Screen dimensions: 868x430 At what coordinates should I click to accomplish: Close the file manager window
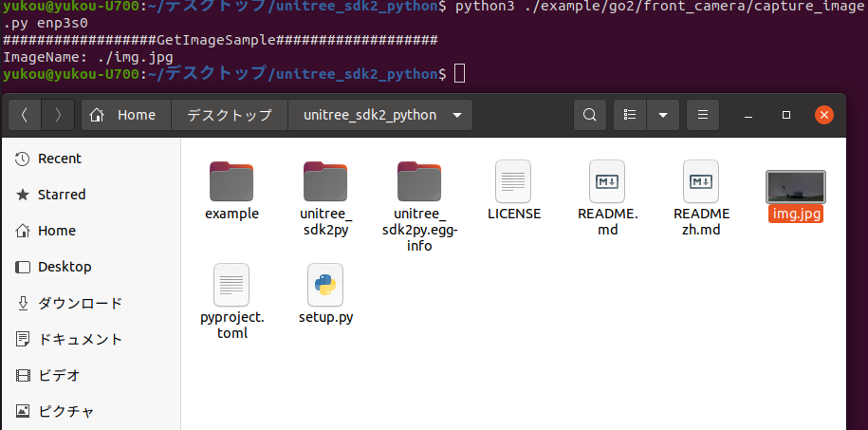pos(824,115)
